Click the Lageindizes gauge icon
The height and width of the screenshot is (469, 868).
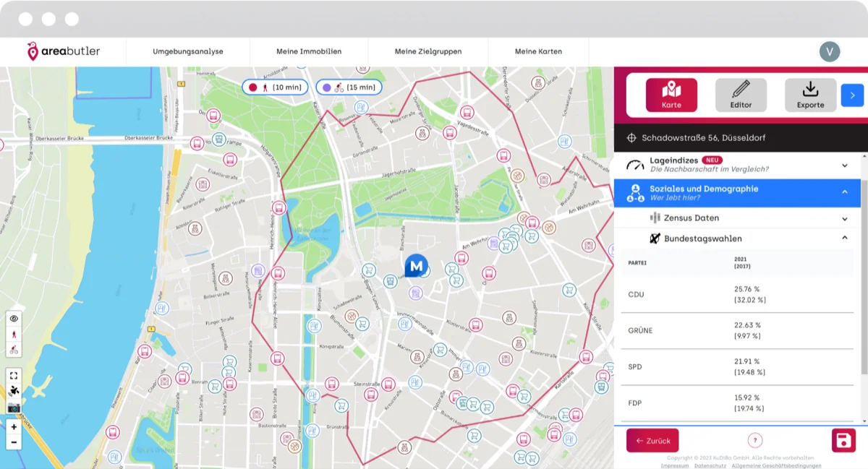coord(635,165)
